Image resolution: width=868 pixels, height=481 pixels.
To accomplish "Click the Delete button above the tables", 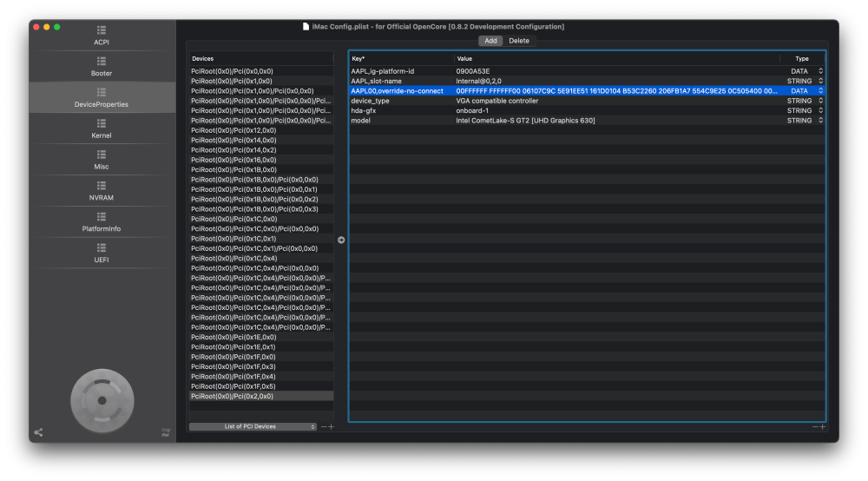I will click(x=519, y=41).
